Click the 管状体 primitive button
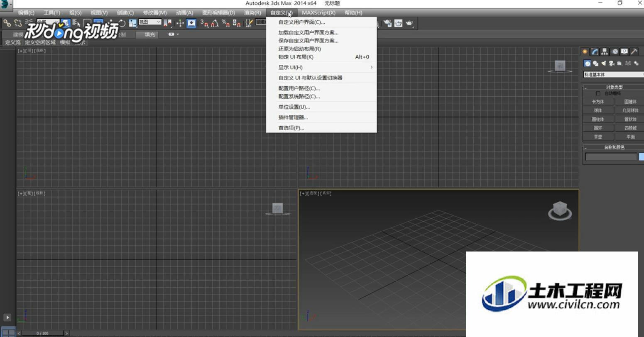 click(x=630, y=119)
